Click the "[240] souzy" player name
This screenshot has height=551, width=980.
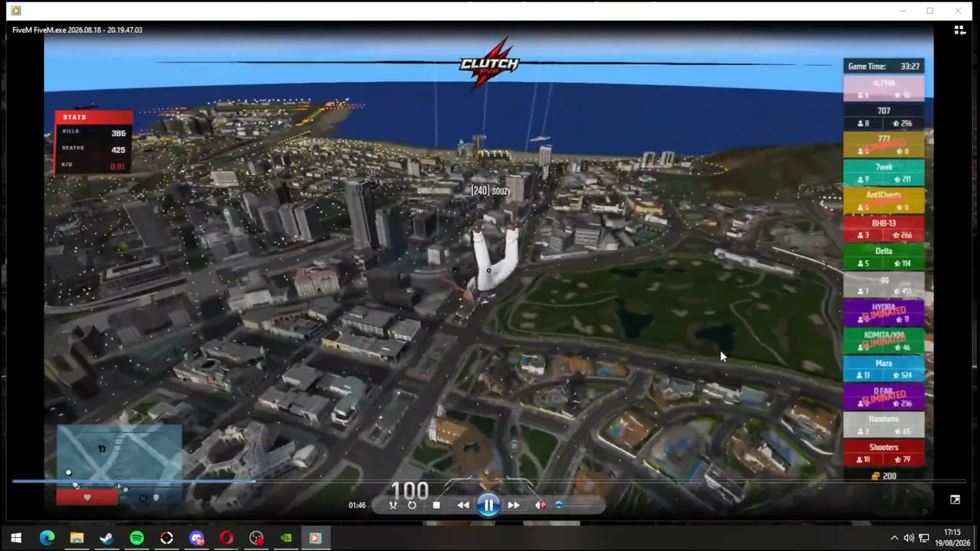(491, 191)
